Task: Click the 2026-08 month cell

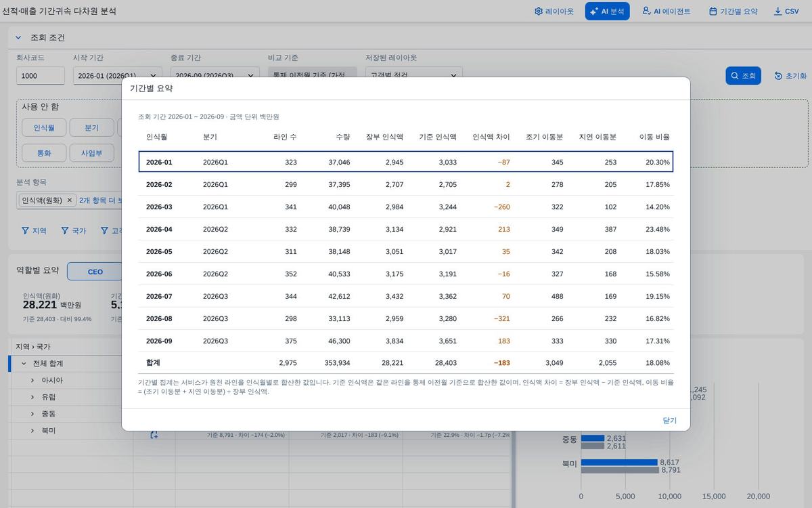Action: (159, 319)
